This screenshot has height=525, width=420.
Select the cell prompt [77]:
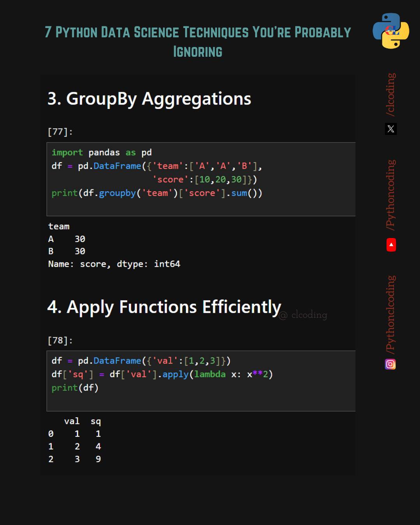[60, 132]
